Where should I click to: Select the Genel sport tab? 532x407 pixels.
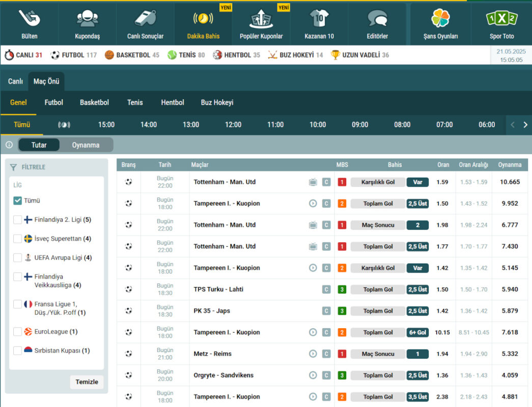(x=18, y=102)
